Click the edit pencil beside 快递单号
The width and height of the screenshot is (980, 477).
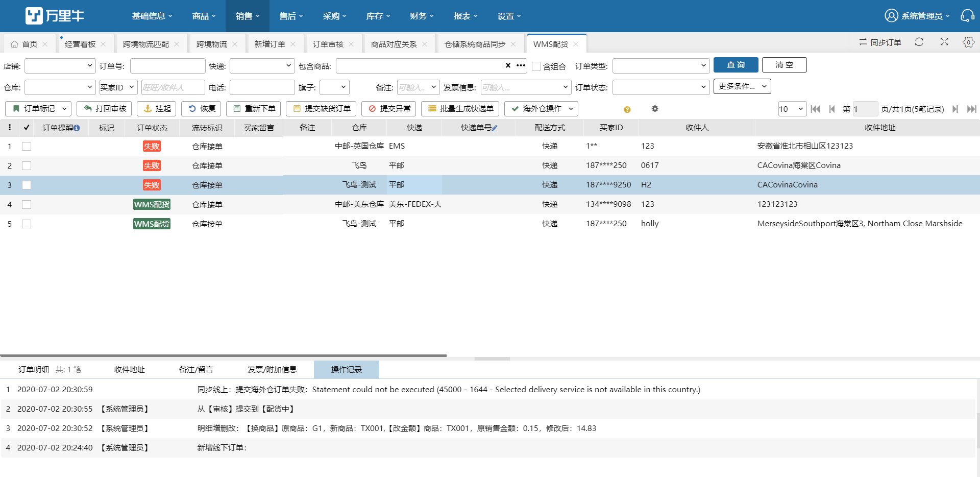pos(495,128)
